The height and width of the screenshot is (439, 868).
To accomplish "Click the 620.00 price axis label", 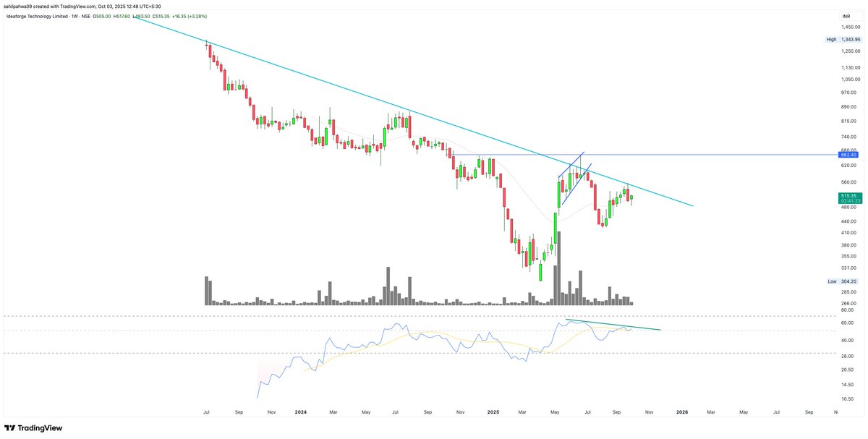I will (848, 165).
